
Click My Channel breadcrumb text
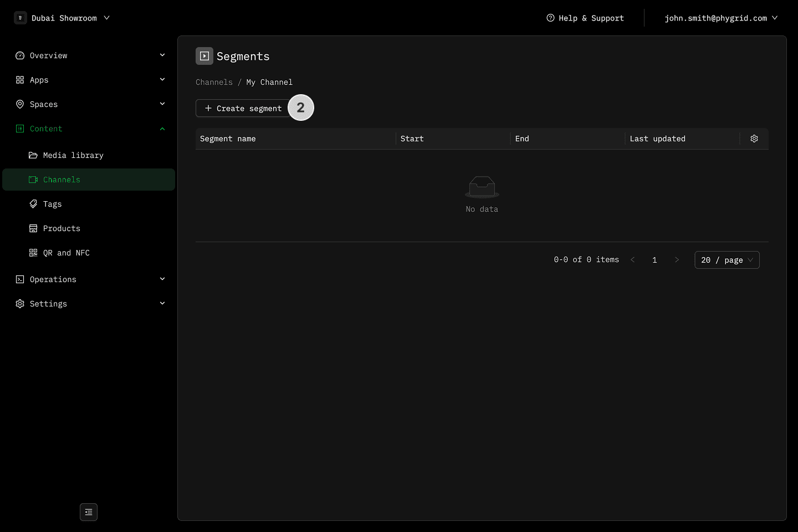tap(269, 82)
